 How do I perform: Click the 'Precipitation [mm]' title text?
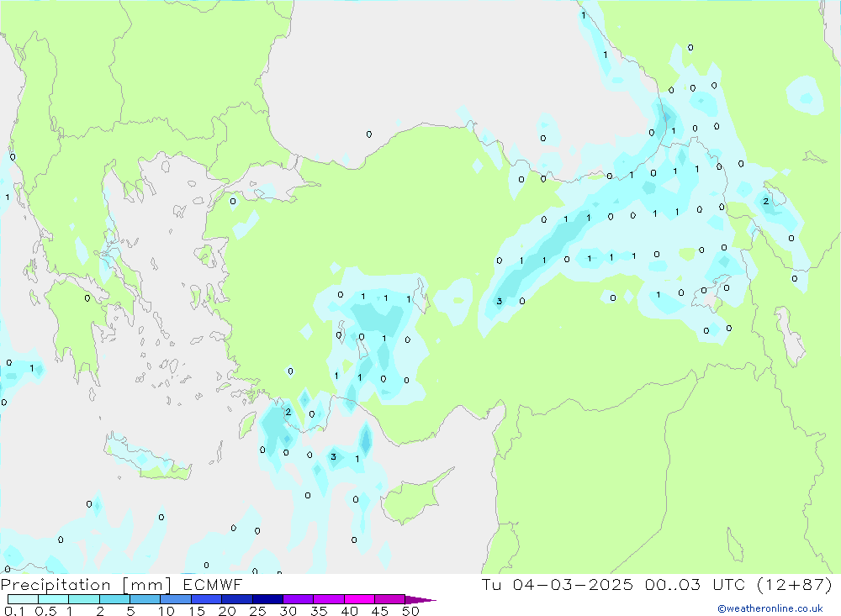86,585
